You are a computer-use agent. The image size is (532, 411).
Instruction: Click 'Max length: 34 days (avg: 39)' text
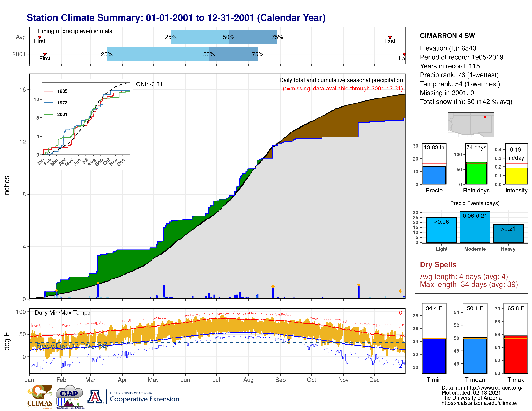tap(469, 284)
